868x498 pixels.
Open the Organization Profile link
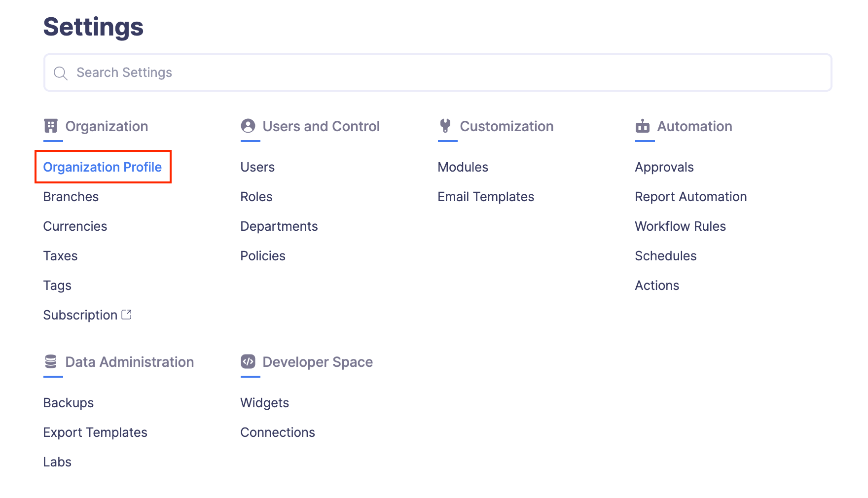(103, 167)
